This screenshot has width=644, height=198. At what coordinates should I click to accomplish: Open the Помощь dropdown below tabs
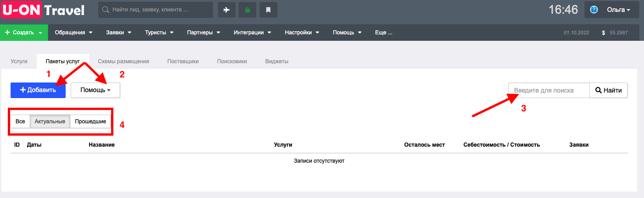(x=95, y=90)
